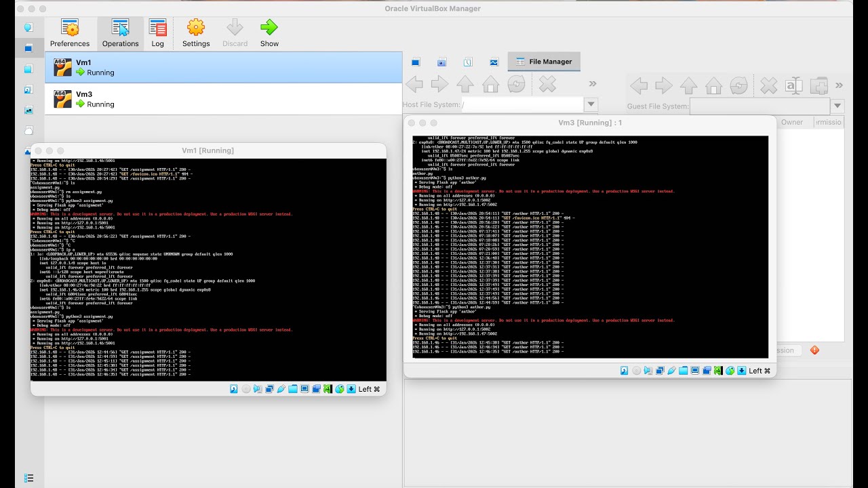Click the mouse integration icon in the Vm3 window

point(730,371)
